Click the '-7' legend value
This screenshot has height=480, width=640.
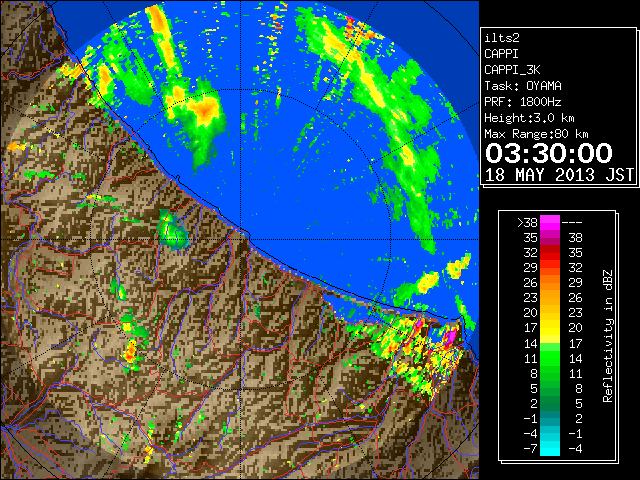coord(530,448)
